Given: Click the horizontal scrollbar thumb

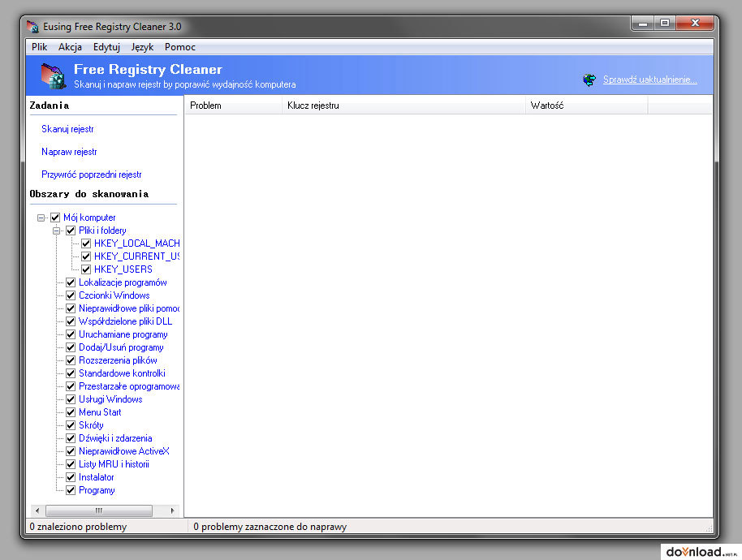Looking at the screenshot, I should coord(99,510).
